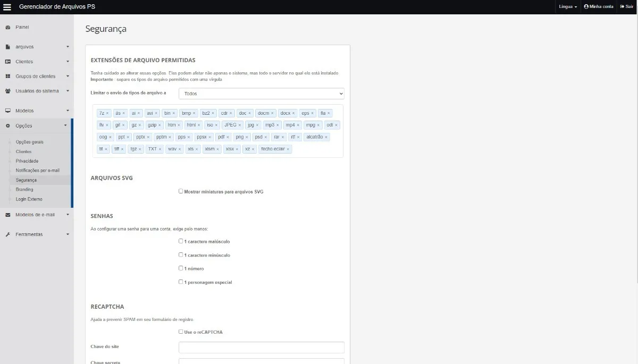Click the Ferramentas wrench icon
This screenshot has width=638, height=364.
[x=8, y=234]
